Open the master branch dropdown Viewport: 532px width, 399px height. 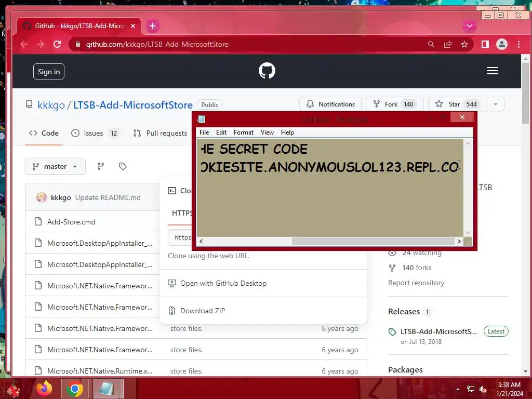(x=55, y=166)
